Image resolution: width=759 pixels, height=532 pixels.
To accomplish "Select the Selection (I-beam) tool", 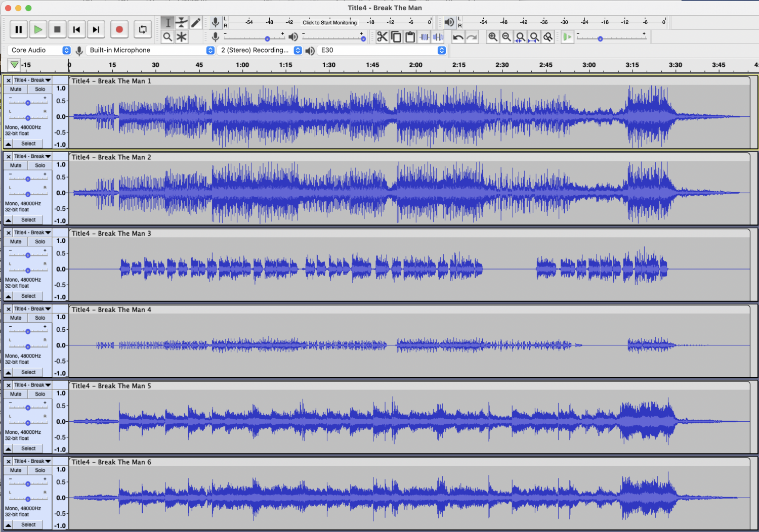I will 167,23.
